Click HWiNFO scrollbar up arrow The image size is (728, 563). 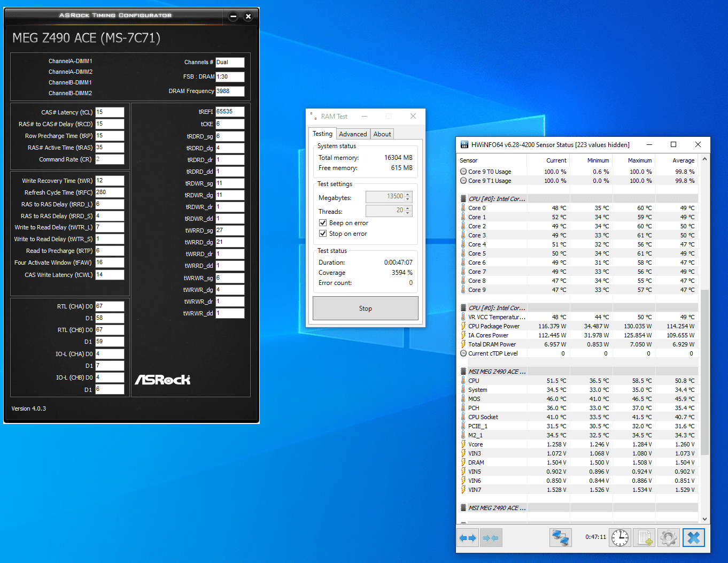[704, 159]
